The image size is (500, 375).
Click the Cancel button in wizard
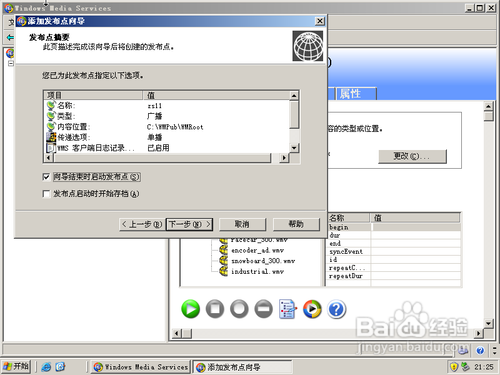(x=242, y=224)
